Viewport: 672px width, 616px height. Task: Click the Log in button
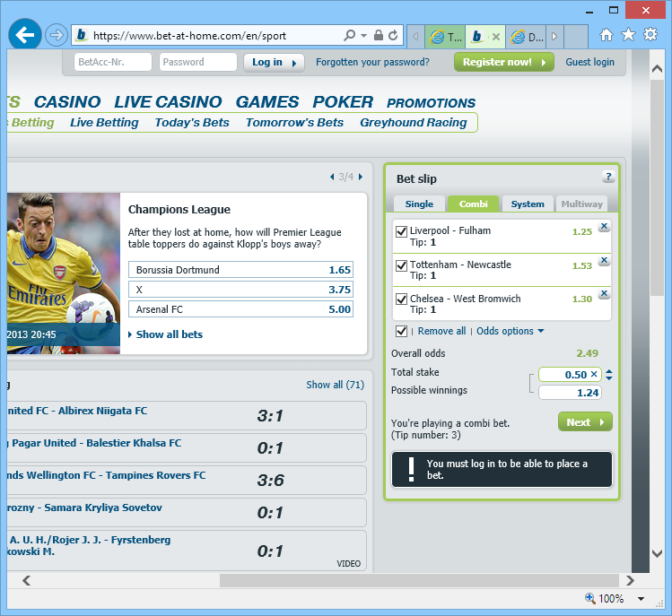pos(274,63)
